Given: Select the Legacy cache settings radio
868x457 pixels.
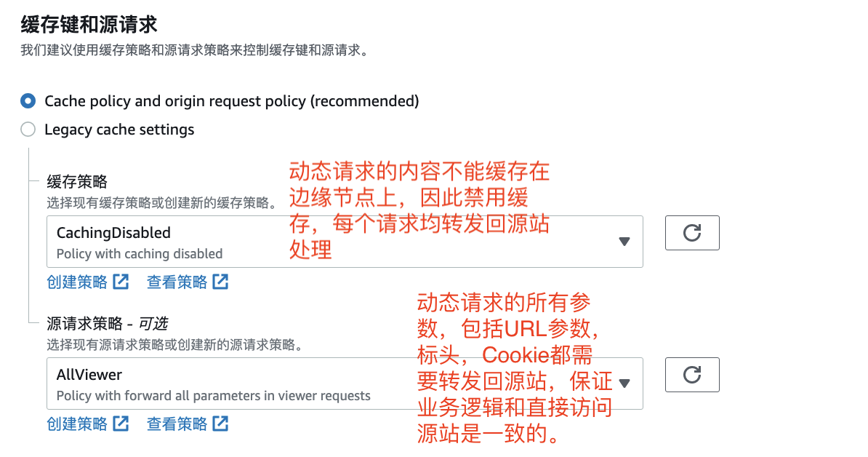Looking at the screenshot, I should 28,130.
